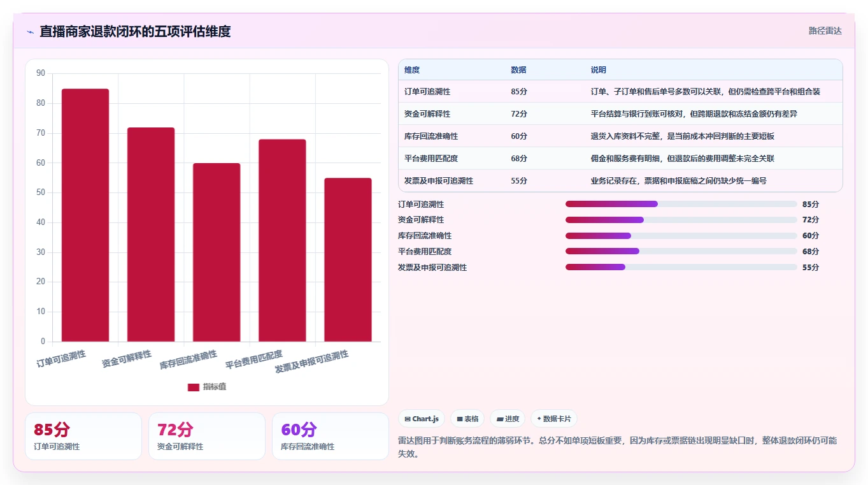Click the 72分 value in table
Viewport: 868px width, 485px height.
pos(519,114)
